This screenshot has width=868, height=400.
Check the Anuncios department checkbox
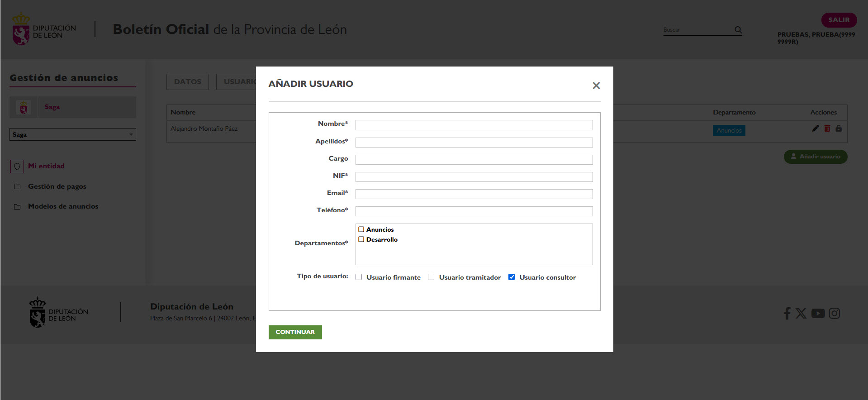pyautogui.click(x=361, y=229)
